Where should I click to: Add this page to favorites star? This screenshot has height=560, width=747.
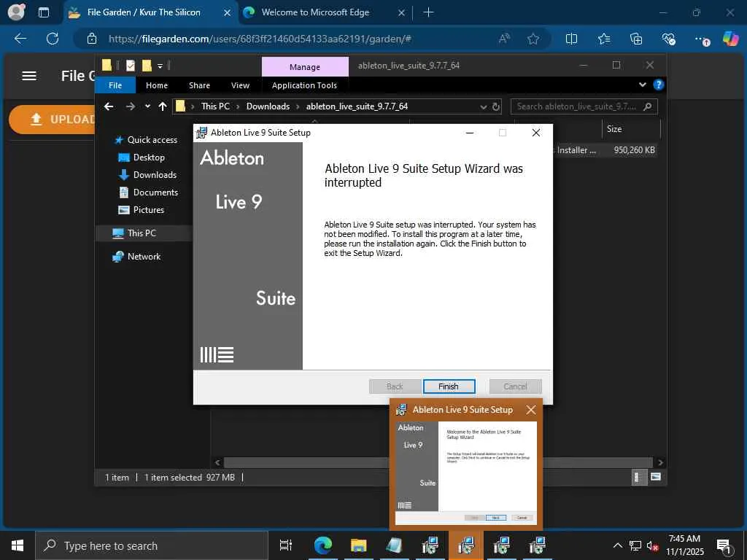tap(533, 39)
